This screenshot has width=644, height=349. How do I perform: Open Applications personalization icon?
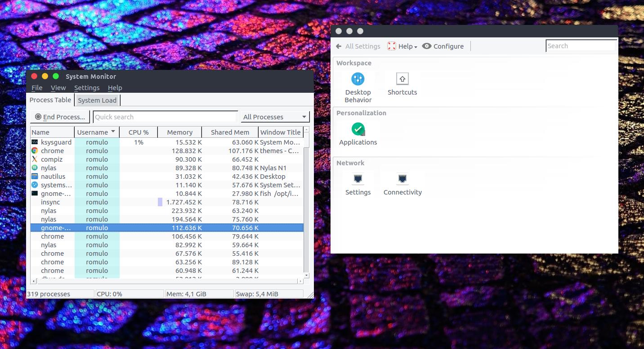click(358, 130)
